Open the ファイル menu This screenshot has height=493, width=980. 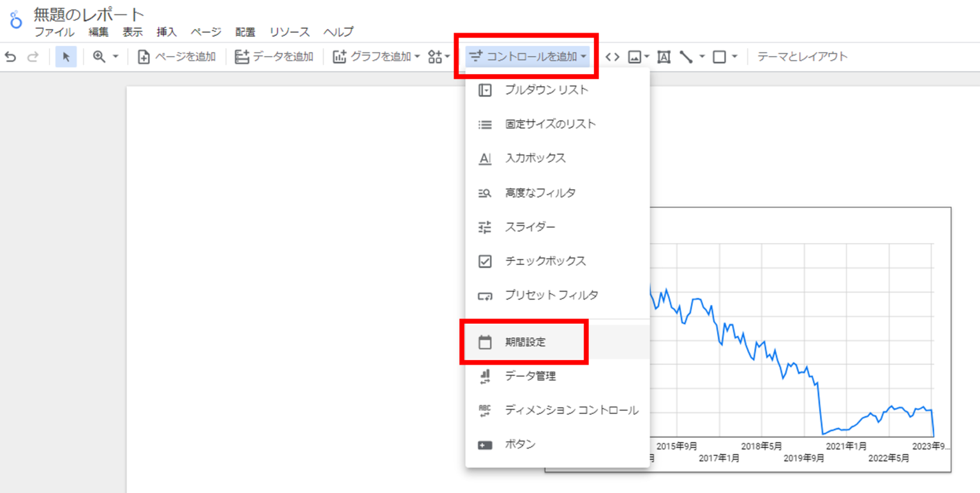coord(55,32)
